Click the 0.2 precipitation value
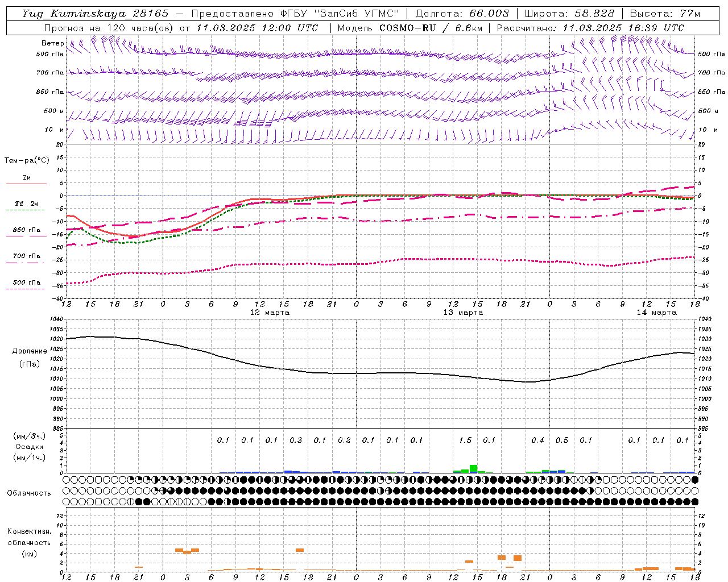Viewport: 728px width, 582px height. coord(344,440)
